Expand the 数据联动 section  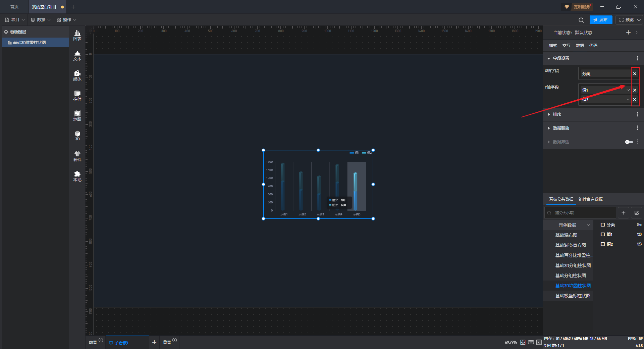[x=549, y=128]
